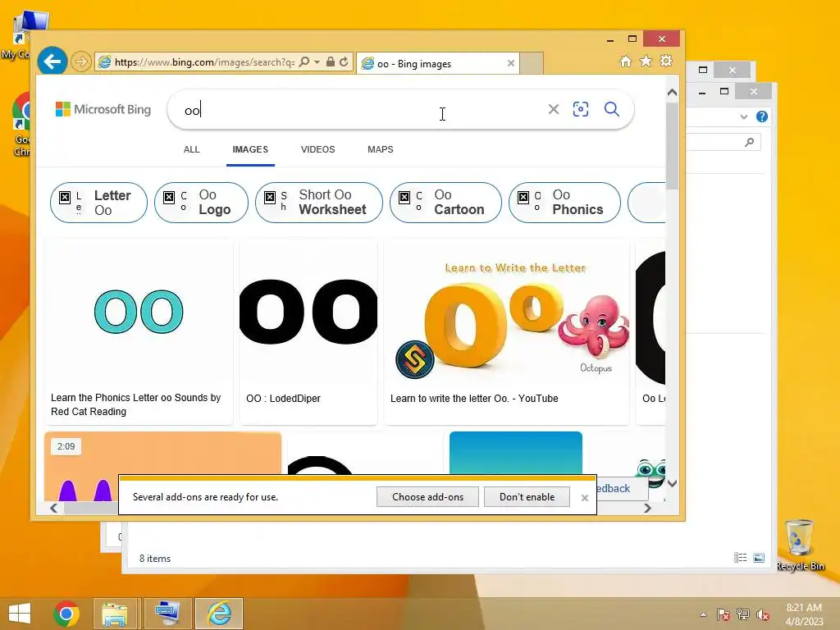
Task: Open the Tools gear icon menu
Action: (x=666, y=61)
